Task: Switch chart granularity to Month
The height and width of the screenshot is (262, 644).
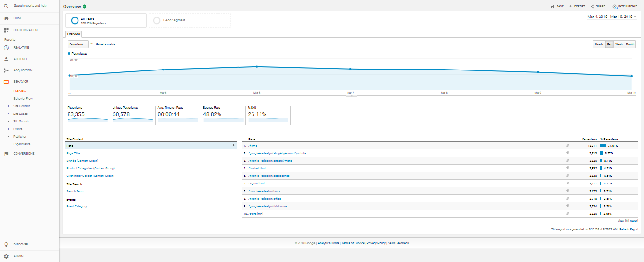Action: tap(630, 44)
